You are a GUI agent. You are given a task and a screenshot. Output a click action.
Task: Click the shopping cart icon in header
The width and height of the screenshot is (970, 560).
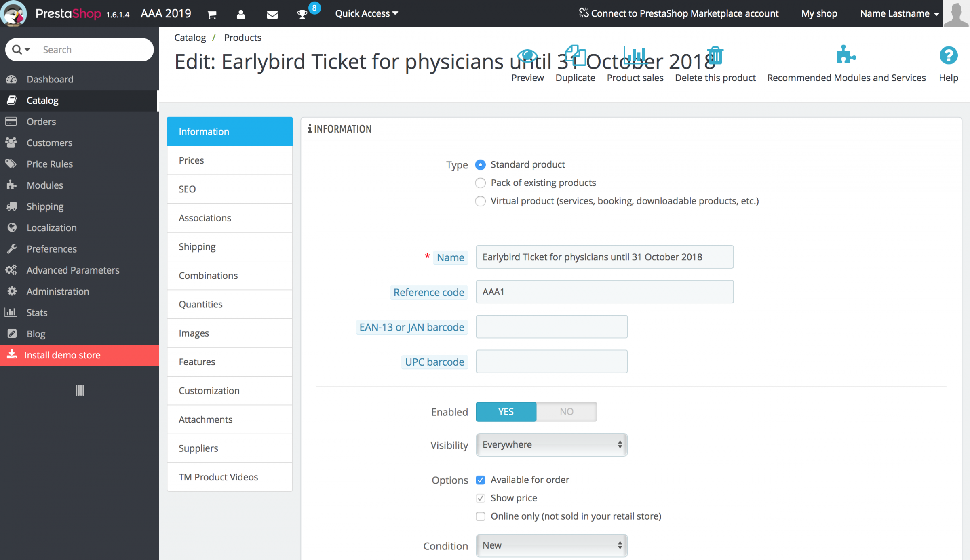pyautogui.click(x=211, y=15)
